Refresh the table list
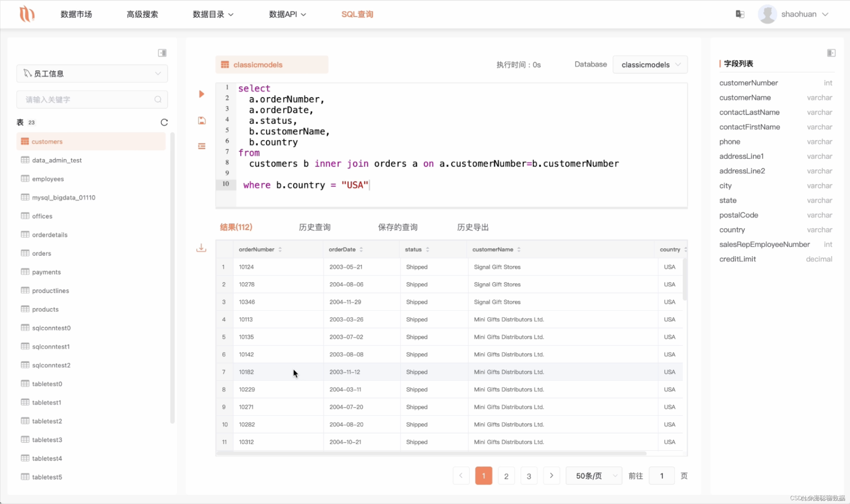 pyautogui.click(x=164, y=122)
